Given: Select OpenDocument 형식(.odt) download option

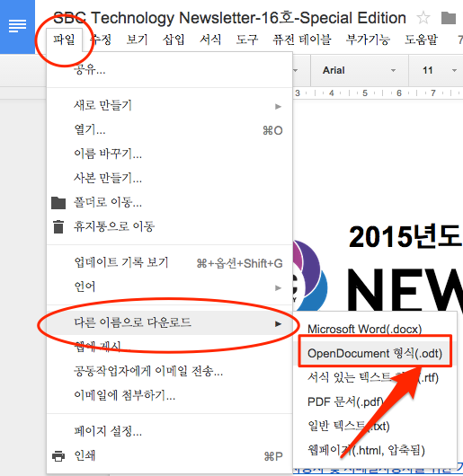Looking at the screenshot, I should click(x=375, y=353).
